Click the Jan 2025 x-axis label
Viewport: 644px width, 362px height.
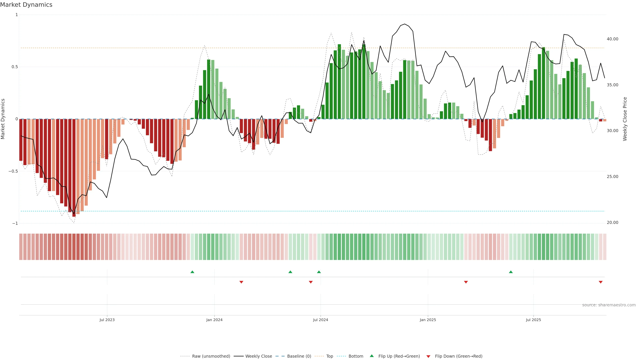428,320
